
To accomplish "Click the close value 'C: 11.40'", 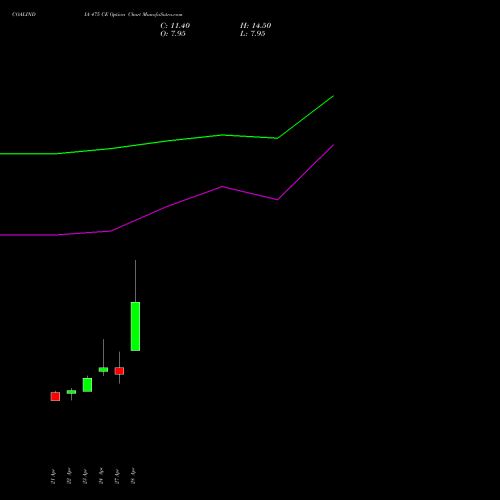I will point(175,26).
